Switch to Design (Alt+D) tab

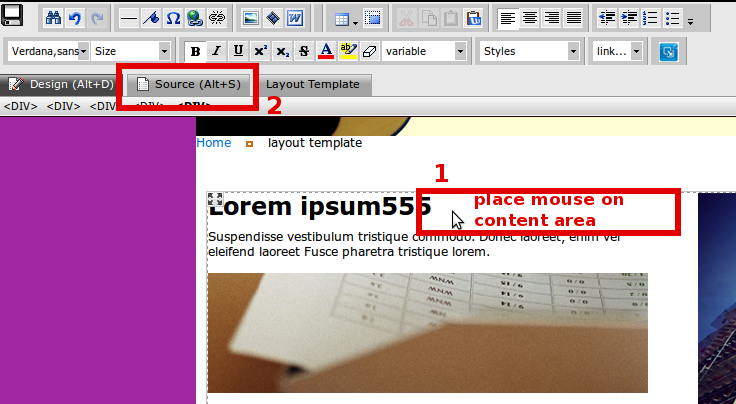60,84
